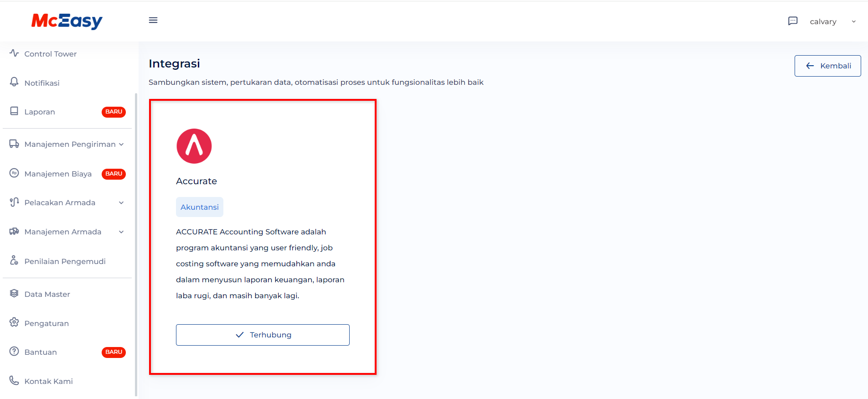The image size is (868, 399).
Task: Click the Manajemen Biaya Rp coin icon
Action: pos(14,173)
